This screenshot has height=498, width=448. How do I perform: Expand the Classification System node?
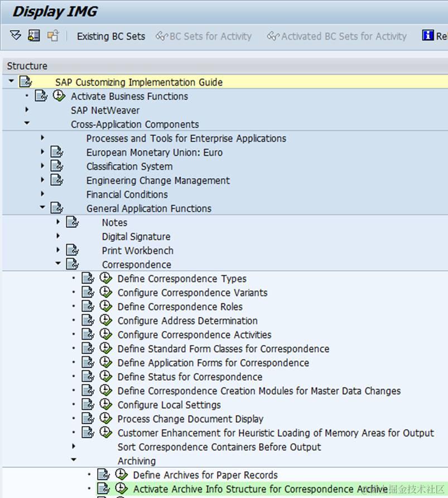tap(42, 165)
